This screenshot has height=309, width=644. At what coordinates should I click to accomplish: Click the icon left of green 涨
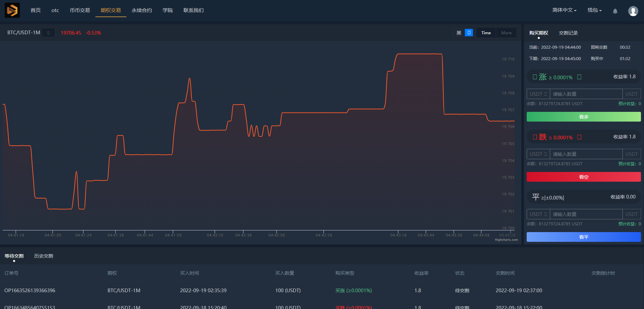tap(535, 77)
